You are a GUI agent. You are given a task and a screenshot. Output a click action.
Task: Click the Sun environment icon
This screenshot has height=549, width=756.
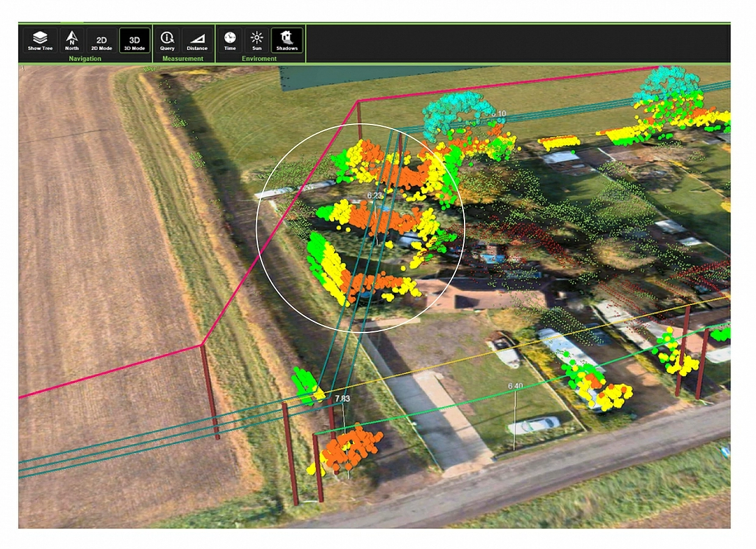257,40
